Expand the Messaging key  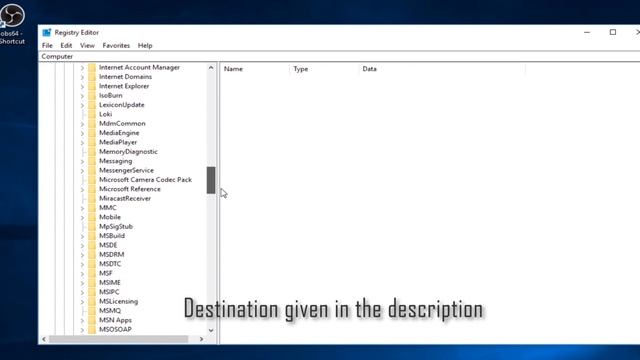pos(82,162)
